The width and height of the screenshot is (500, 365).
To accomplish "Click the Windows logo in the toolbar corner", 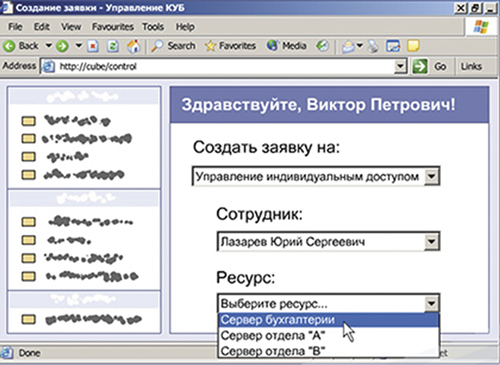I will pos(481,27).
